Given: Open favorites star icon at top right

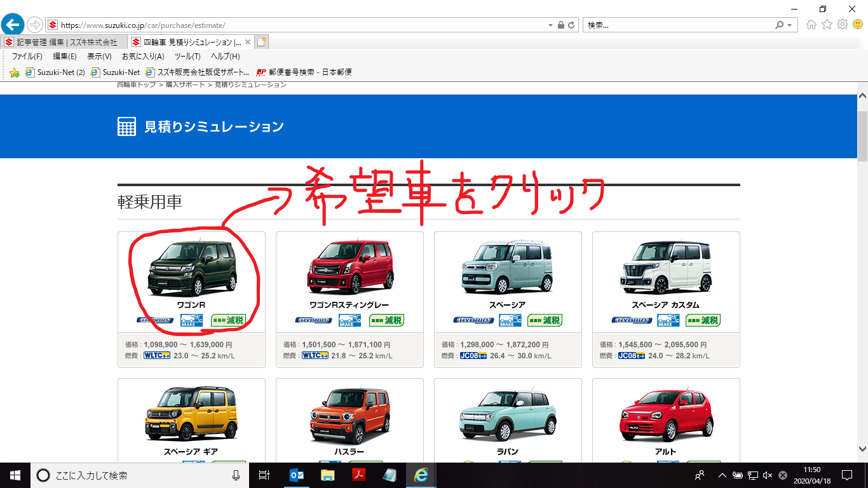Looking at the screenshot, I should click(x=827, y=25).
